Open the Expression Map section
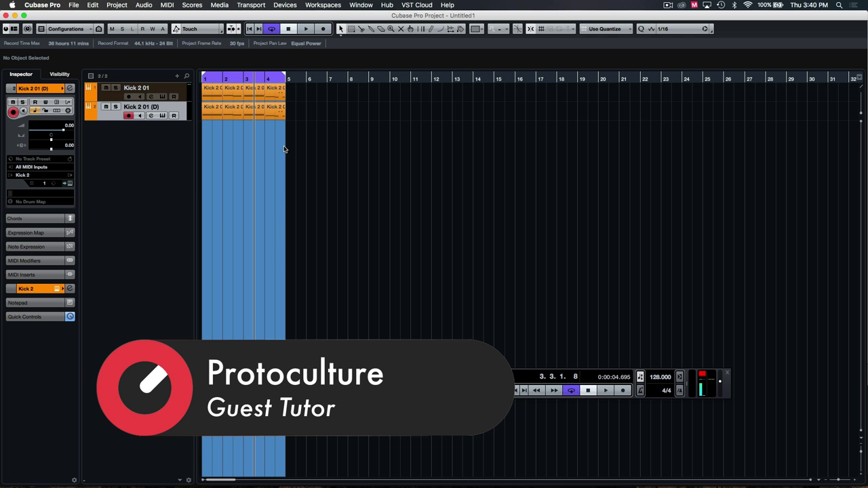This screenshot has width=868, height=488. [x=40, y=233]
